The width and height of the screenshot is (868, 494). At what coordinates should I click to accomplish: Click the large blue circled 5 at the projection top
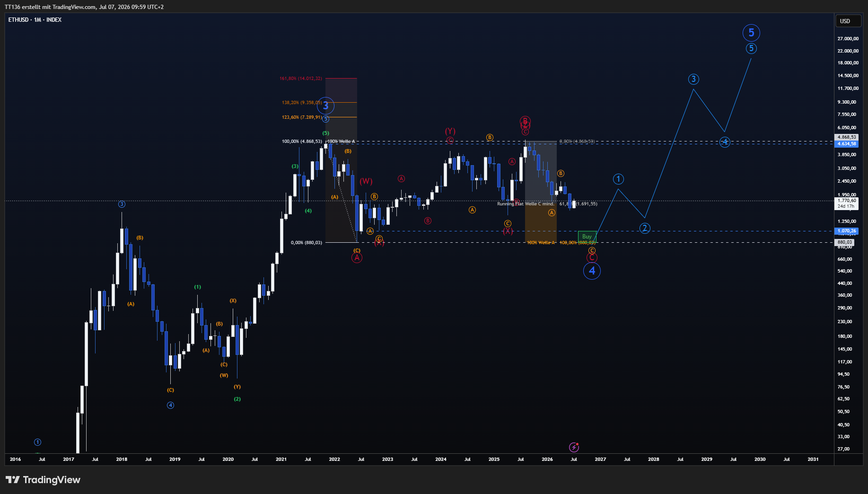point(751,33)
